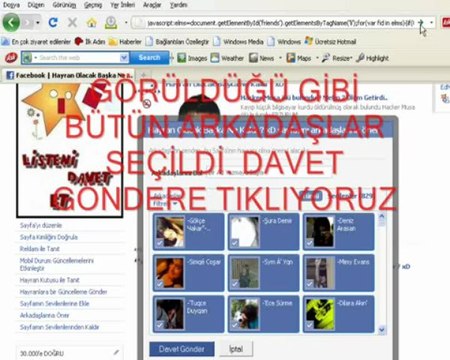Open the back-forward history dropdown arrow

pyautogui.click(x=38, y=23)
